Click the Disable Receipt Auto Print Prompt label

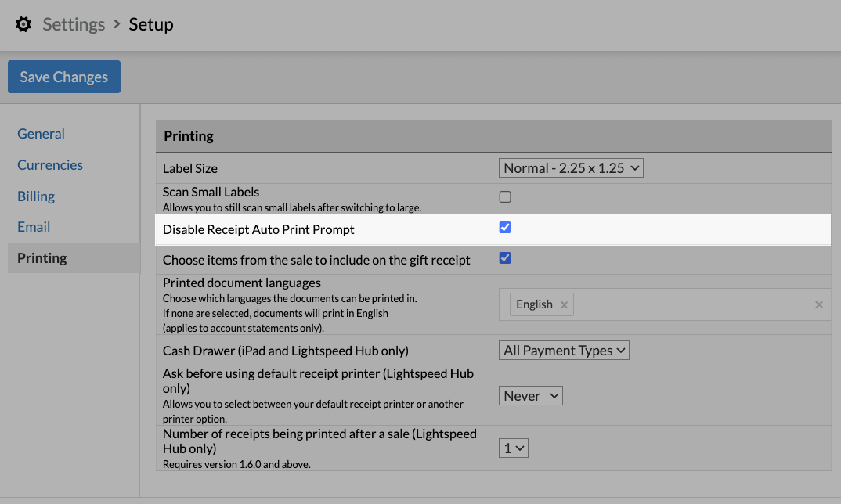click(x=258, y=229)
